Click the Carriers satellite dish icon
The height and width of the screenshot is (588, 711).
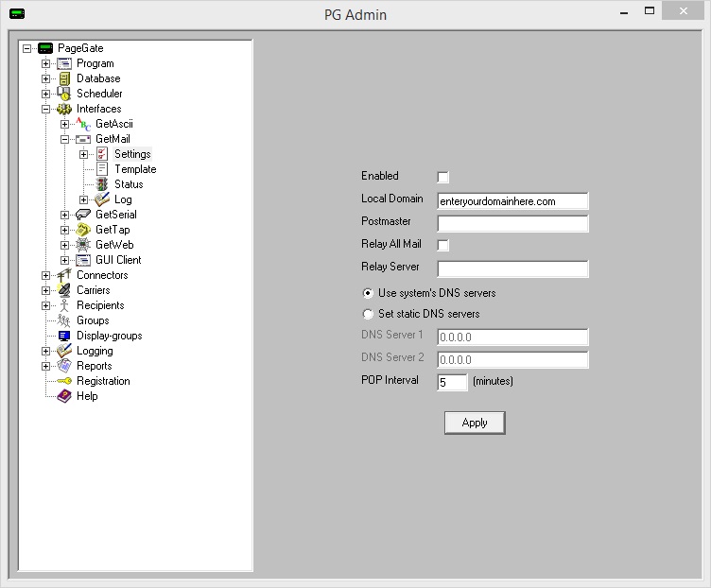tap(64, 290)
